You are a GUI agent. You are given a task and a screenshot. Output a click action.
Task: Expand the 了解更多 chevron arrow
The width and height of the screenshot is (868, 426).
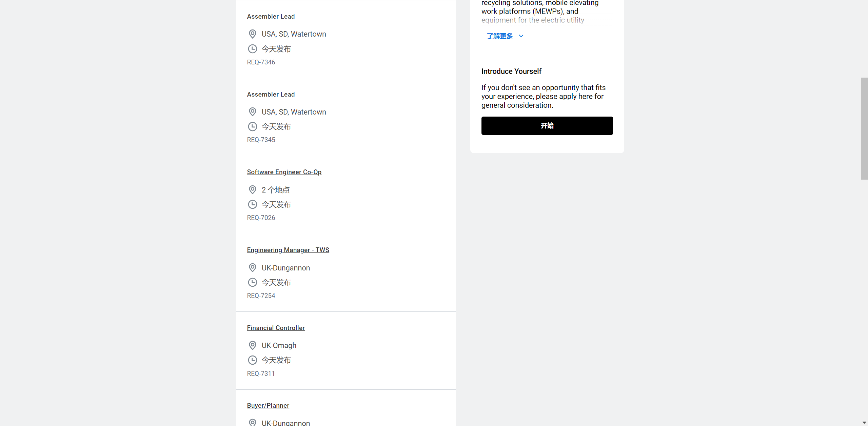(x=521, y=36)
